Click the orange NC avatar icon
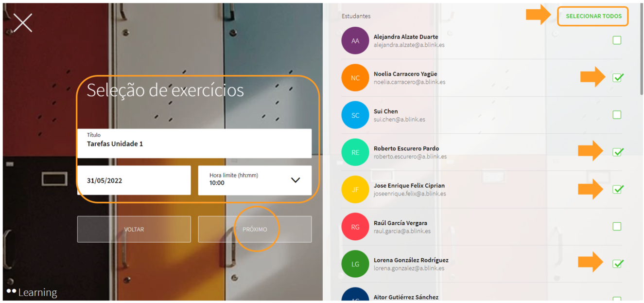The width and height of the screenshot is (644, 303). pos(355,78)
